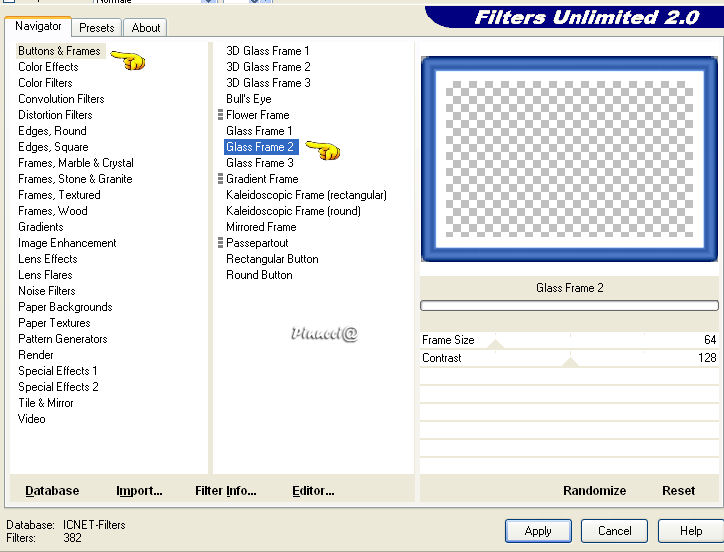
Task: Choose the Mirrored Frame filter
Action: tap(261, 227)
